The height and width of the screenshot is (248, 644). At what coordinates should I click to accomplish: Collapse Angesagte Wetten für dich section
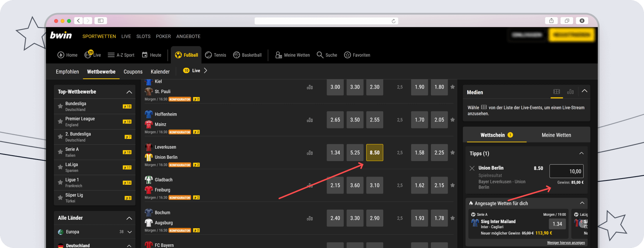click(582, 203)
